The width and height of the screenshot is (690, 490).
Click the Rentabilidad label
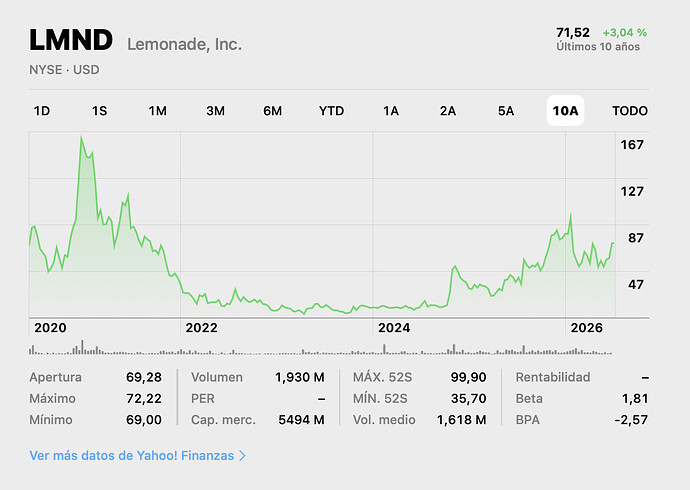[x=553, y=377]
